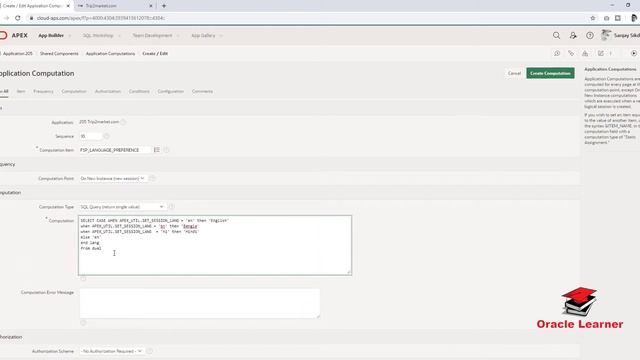The image size is (640, 360).
Task: Open the APEX search magnifier icon
Action: tap(556, 36)
